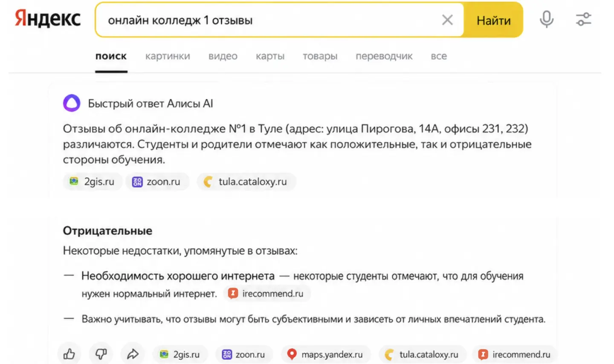Open the товары tab
Image resolution: width=614 pixels, height=364 pixels.
click(320, 56)
